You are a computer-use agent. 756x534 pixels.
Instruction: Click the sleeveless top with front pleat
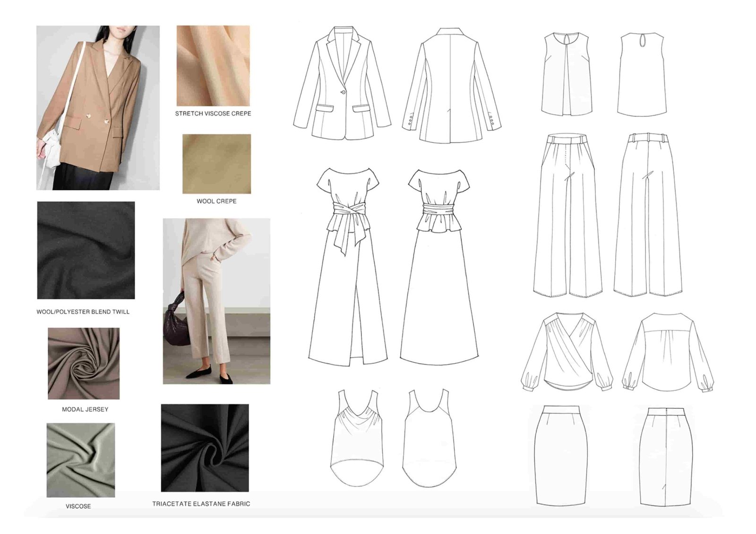pyautogui.click(x=567, y=74)
